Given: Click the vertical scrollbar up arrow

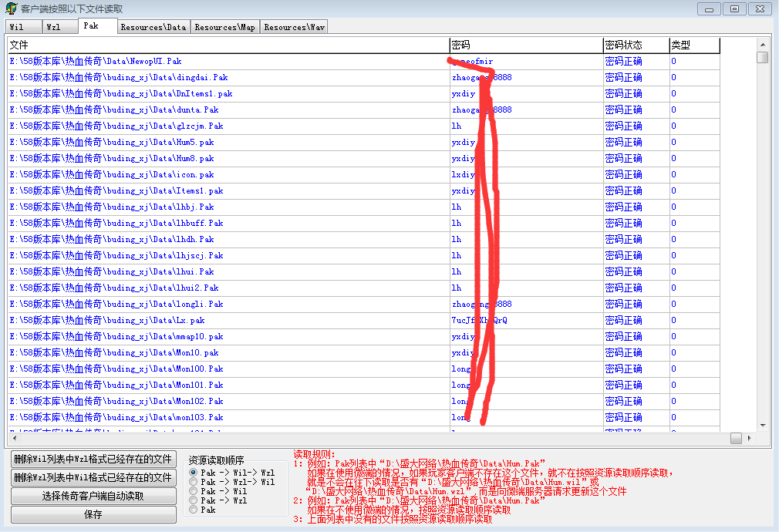Looking at the screenshot, I should [x=762, y=44].
